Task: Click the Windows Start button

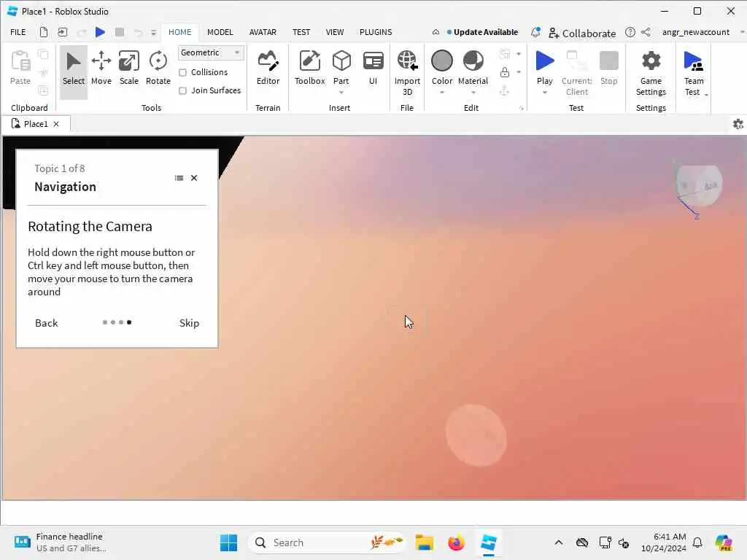Action: coord(228,542)
